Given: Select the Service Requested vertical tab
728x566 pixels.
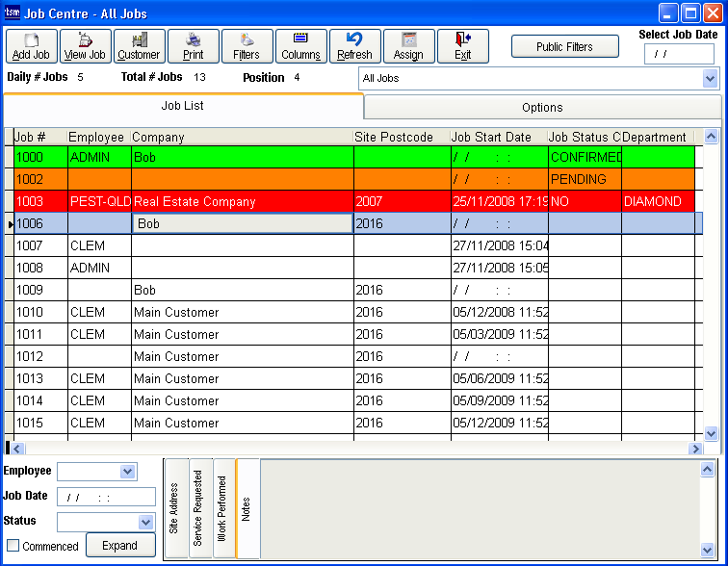Looking at the screenshot, I should 198,508.
